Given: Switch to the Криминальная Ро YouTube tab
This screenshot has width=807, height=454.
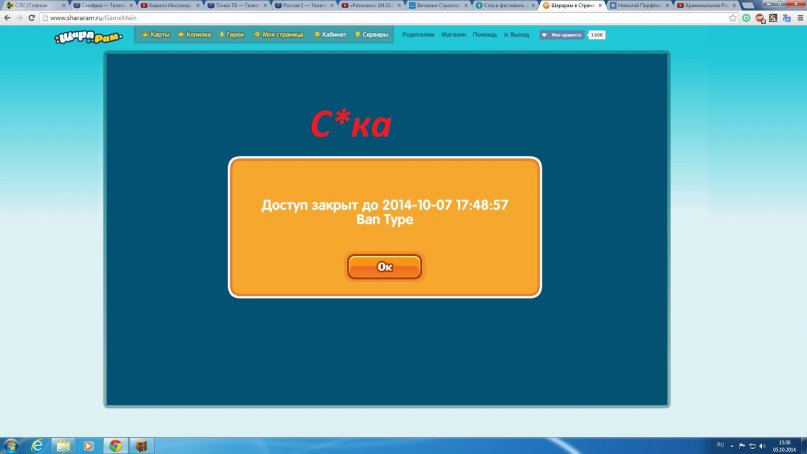Looking at the screenshot, I should coord(706,5).
